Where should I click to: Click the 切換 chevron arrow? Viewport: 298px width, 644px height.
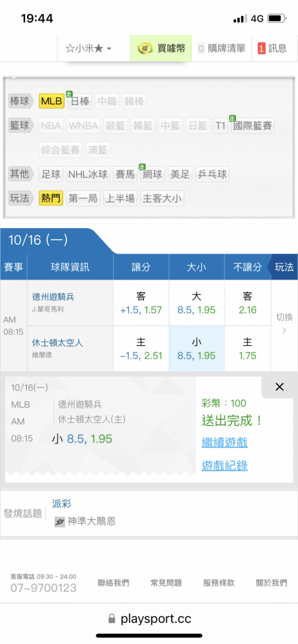pos(284,330)
